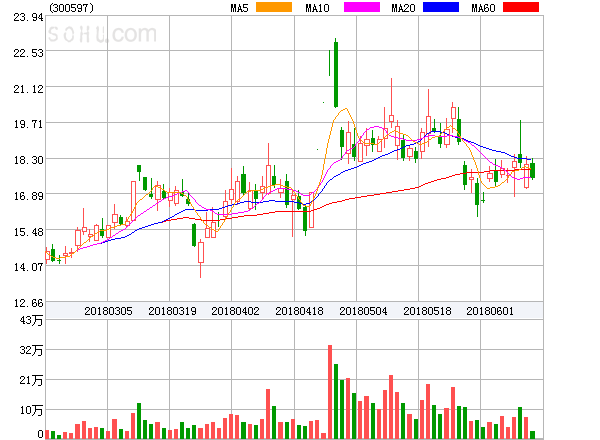Click the magenta MA10 legend swatch

tap(362, 7)
